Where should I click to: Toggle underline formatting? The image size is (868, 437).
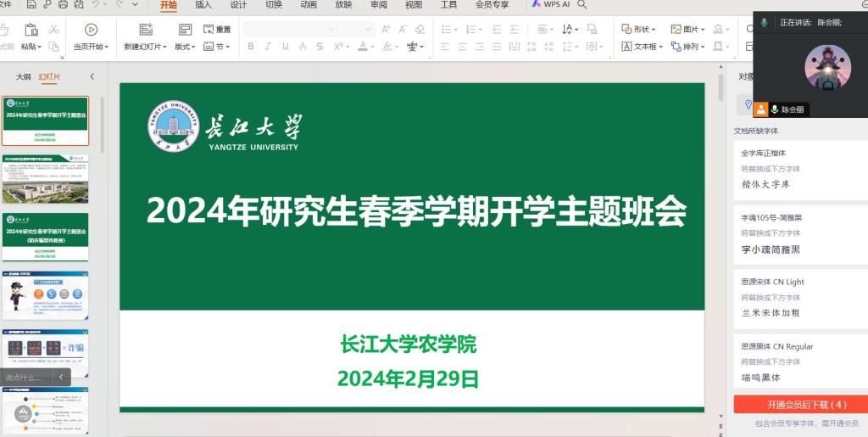285,47
